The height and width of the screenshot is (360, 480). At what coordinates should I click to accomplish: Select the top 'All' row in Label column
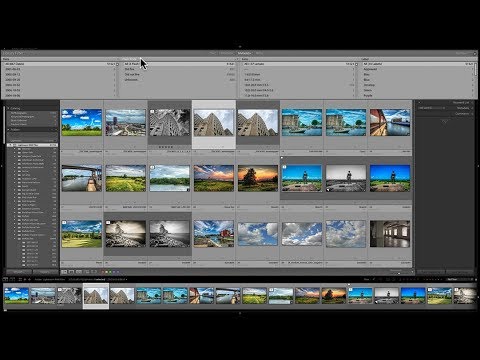pyautogui.click(x=418, y=64)
